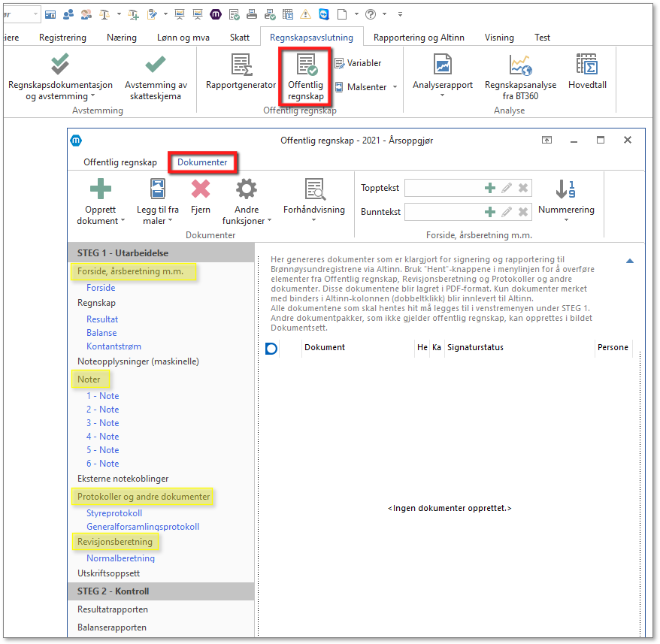Open the Næring ribbon tab

click(122, 38)
